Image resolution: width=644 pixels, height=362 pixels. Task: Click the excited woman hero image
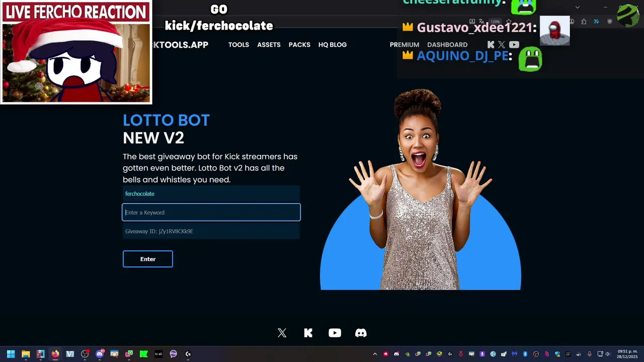coord(420,189)
